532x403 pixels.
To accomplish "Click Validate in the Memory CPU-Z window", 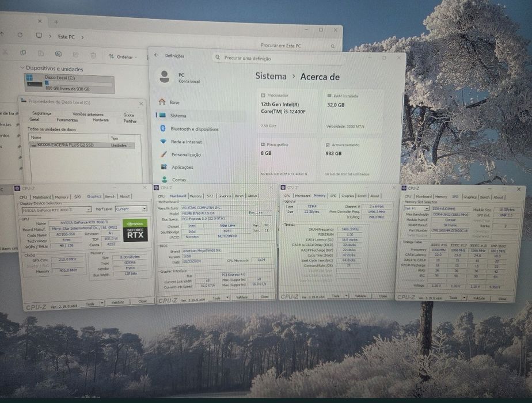I will coord(360,296).
